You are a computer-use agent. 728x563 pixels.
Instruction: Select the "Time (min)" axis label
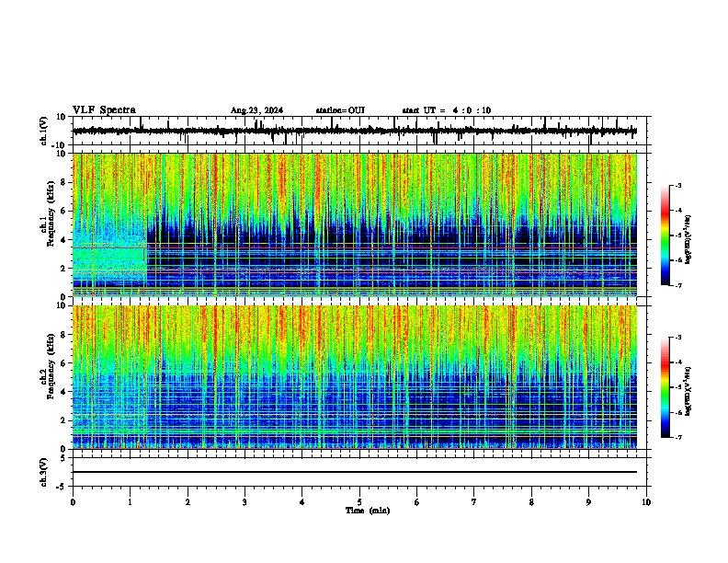coord(368,511)
